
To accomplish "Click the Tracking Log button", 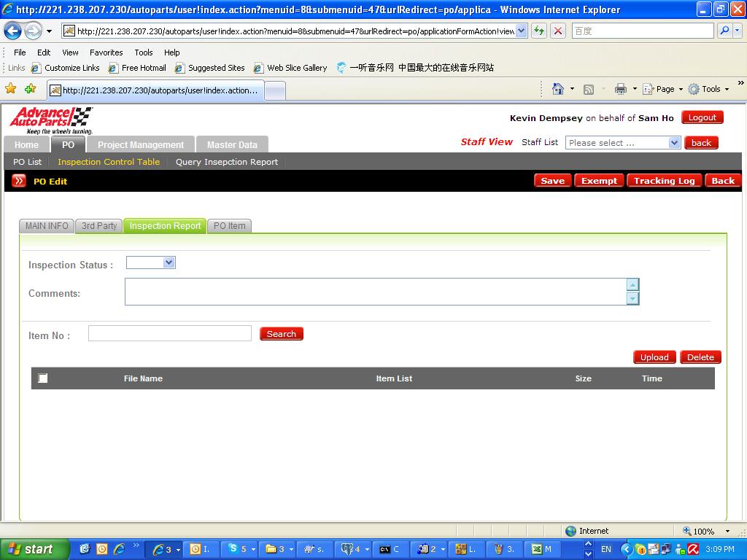I will click(x=664, y=181).
